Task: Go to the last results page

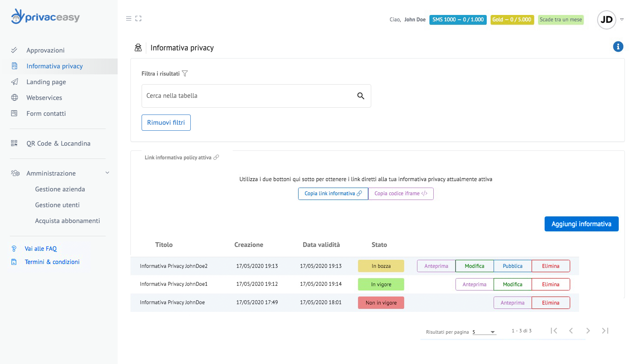Action: coord(605,331)
